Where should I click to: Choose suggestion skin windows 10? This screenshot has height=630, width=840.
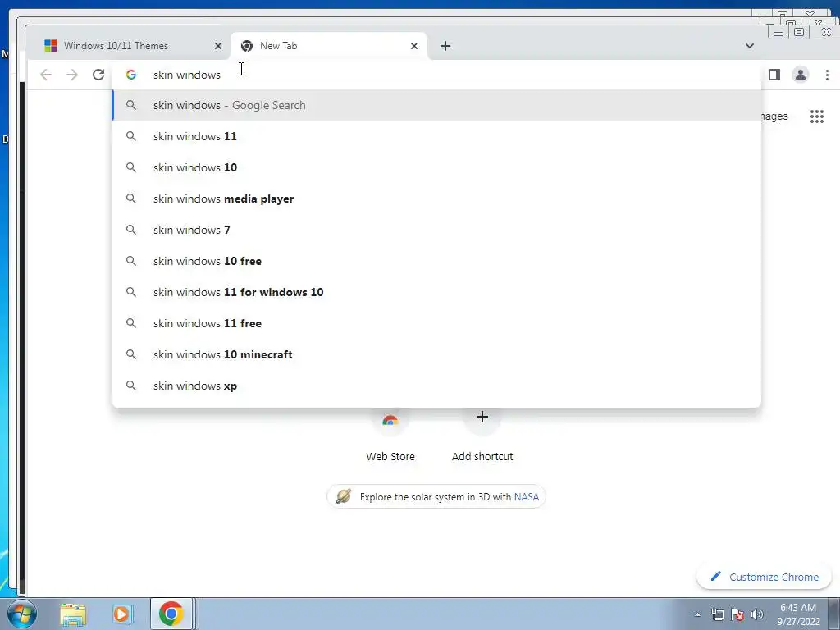coord(436,167)
